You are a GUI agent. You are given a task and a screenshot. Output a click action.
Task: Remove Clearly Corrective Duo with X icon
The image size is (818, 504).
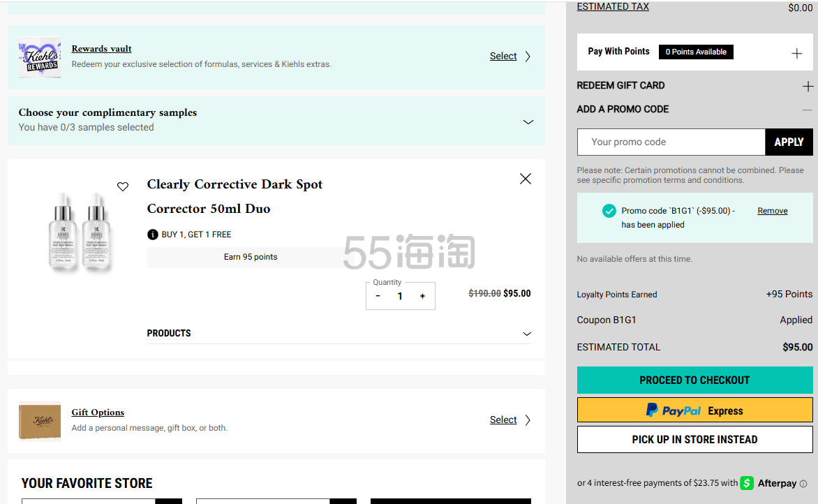click(x=526, y=179)
